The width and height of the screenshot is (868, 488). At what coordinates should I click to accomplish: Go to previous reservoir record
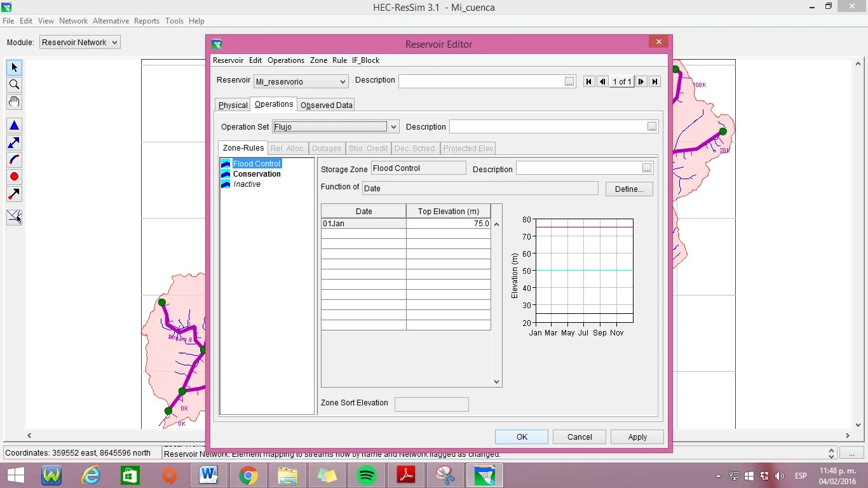602,81
